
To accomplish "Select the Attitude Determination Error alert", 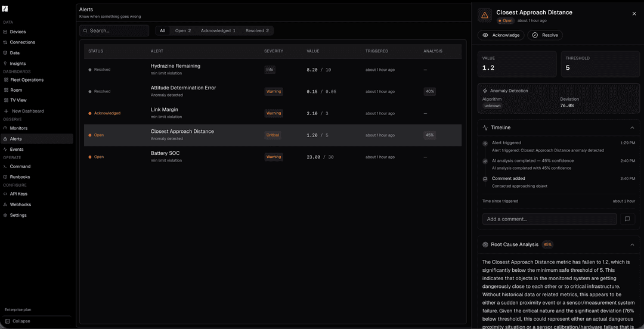I will pos(273,91).
